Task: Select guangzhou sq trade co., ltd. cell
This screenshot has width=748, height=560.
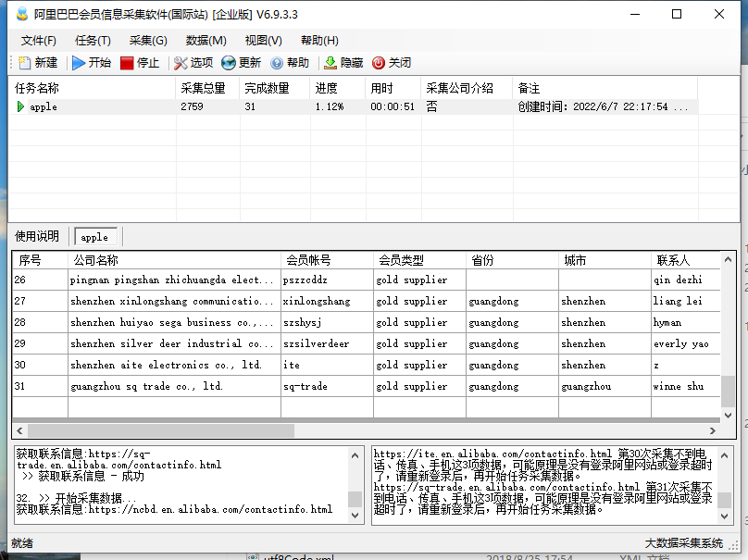Action: pyautogui.click(x=174, y=386)
